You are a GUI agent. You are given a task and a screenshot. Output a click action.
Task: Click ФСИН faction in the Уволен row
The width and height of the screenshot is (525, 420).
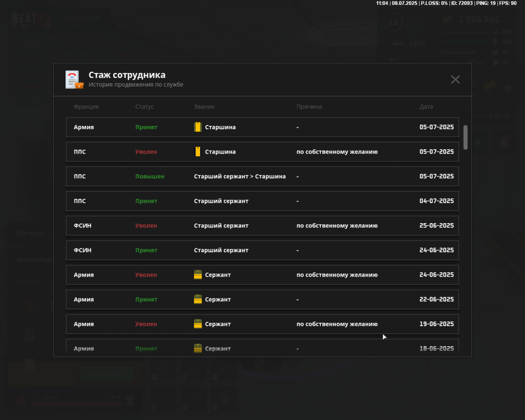click(82, 226)
